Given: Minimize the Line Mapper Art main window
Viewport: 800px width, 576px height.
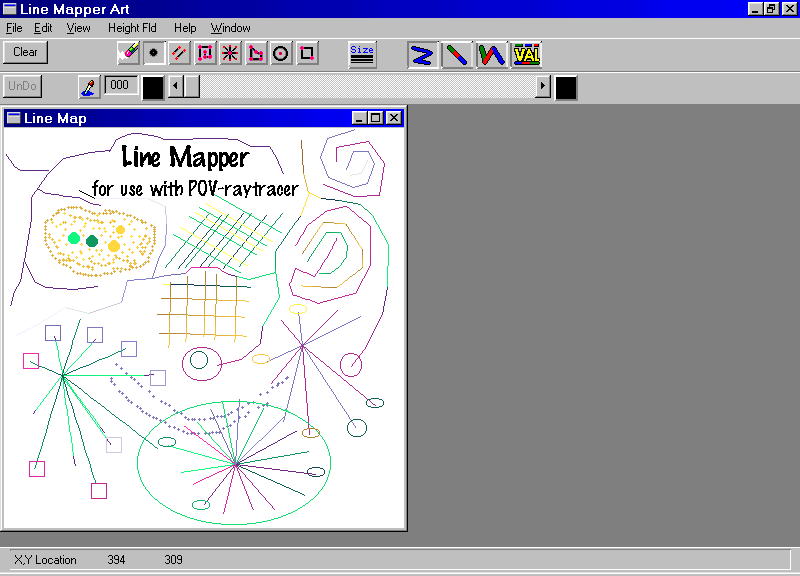Looking at the screenshot, I should click(755, 9).
